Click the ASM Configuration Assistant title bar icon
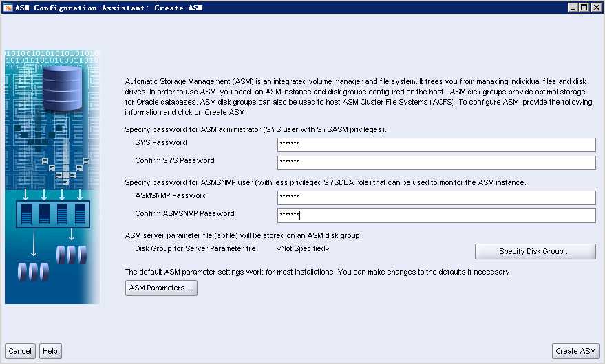This screenshot has width=605, height=364. click(8, 7)
